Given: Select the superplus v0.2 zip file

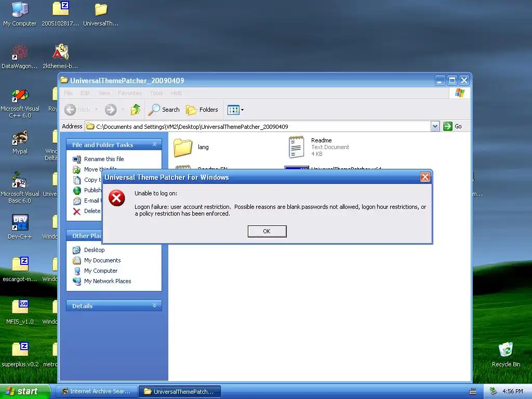Looking at the screenshot, I should point(20,355).
